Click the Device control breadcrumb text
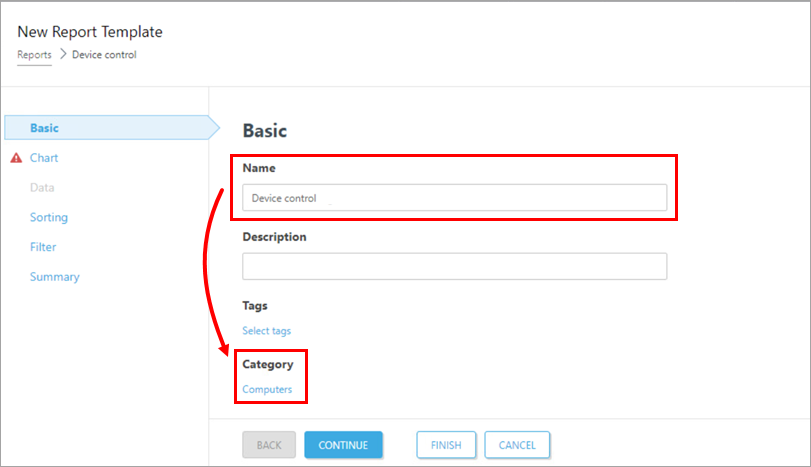Viewport: 811px width, 467px height. pyautogui.click(x=104, y=55)
